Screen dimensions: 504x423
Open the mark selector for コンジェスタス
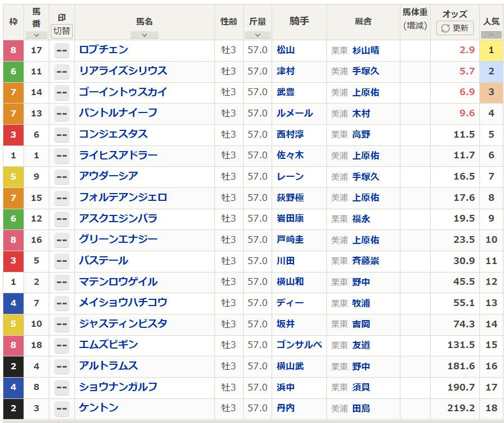[x=62, y=135]
